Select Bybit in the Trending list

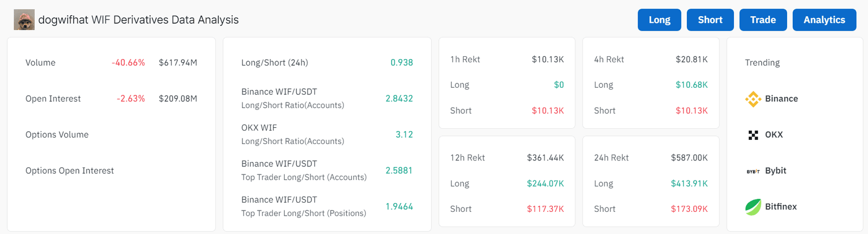click(x=776, y=171)
